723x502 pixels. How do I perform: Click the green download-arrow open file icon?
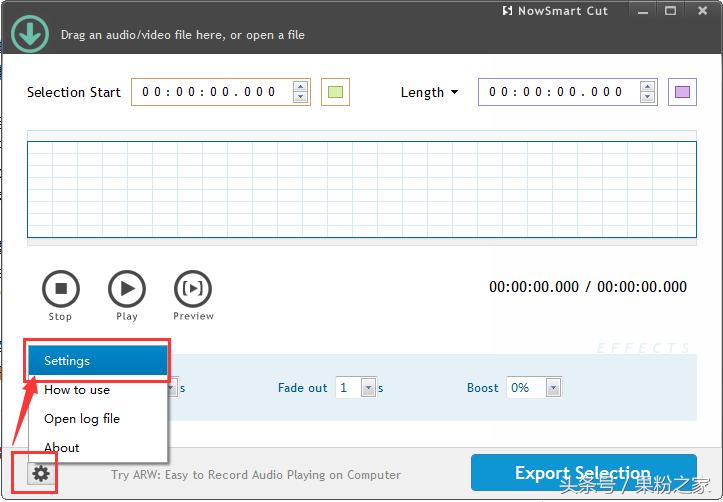[x=30, y=34]
